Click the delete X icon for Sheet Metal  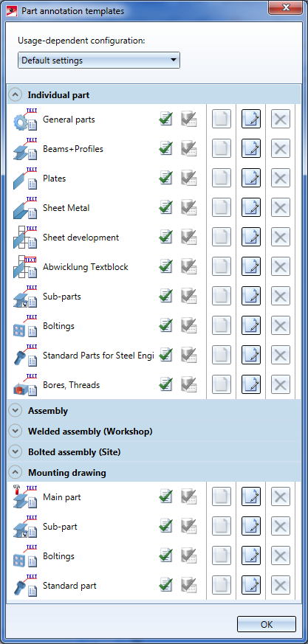pyautogui.click(x=281, y=208)
